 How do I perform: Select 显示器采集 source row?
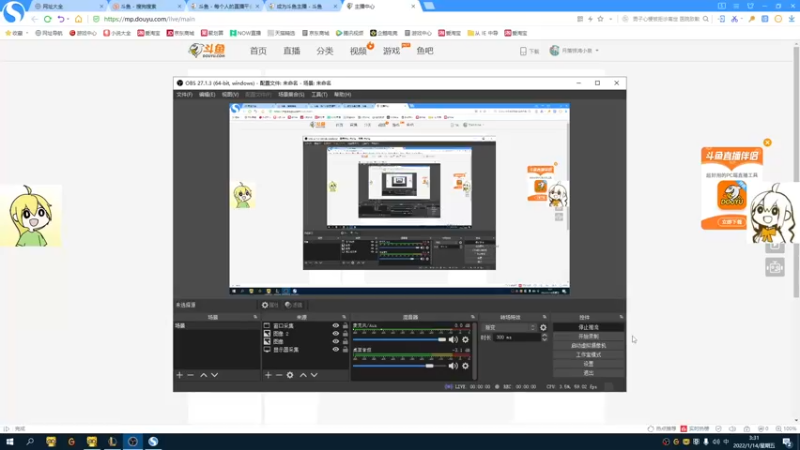tap(305, 349)
